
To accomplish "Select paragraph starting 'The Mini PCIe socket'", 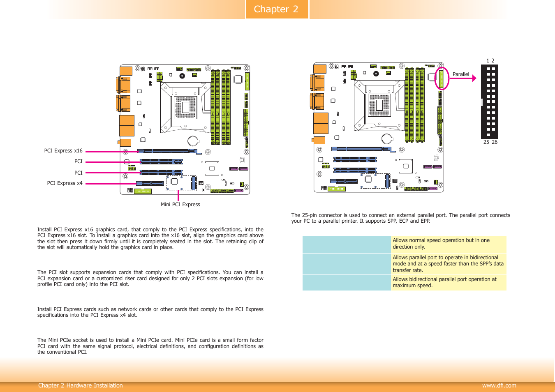I will [150, 346].
